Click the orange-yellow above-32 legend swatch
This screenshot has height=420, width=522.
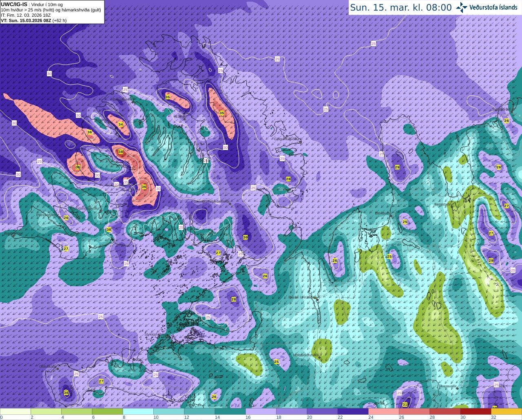pos(506,411)
